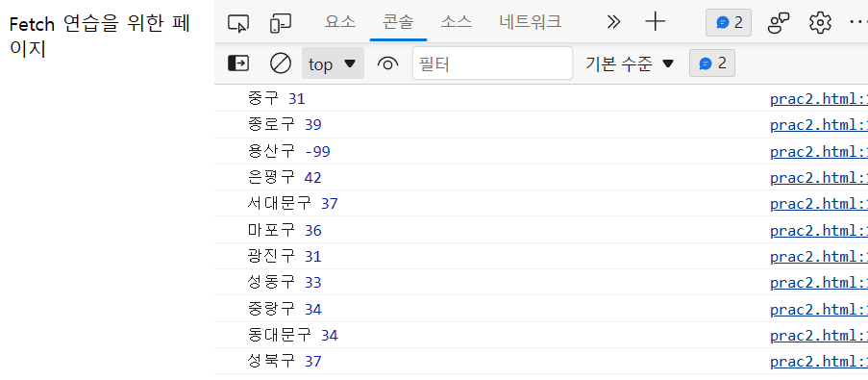This screenshot has width=868, height=380.
Task: Open prac2.html link on 서대문구 row
Action: [x=819, y=204]
